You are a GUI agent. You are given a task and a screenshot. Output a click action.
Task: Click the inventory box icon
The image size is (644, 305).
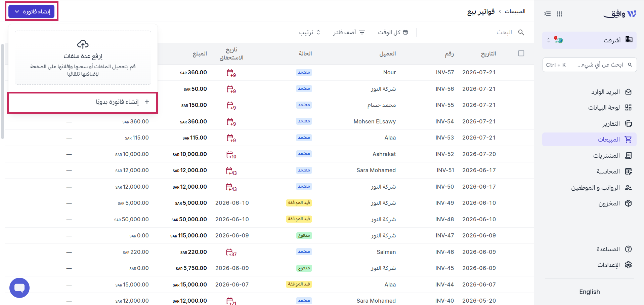629,203
